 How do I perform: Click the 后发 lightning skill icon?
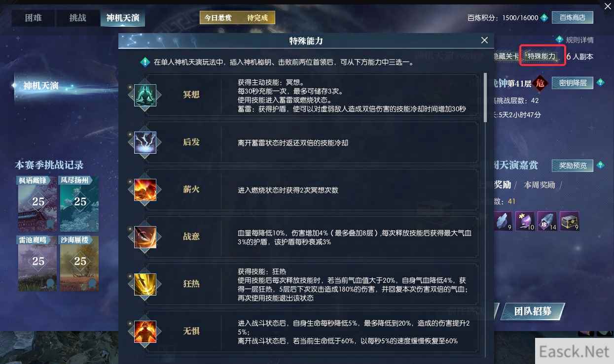tap(145, 142)
